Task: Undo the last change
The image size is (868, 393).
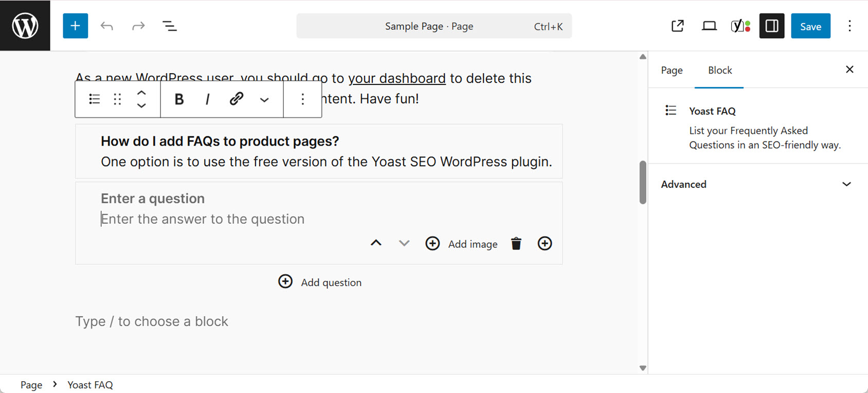Action: (x=107, y=26)
